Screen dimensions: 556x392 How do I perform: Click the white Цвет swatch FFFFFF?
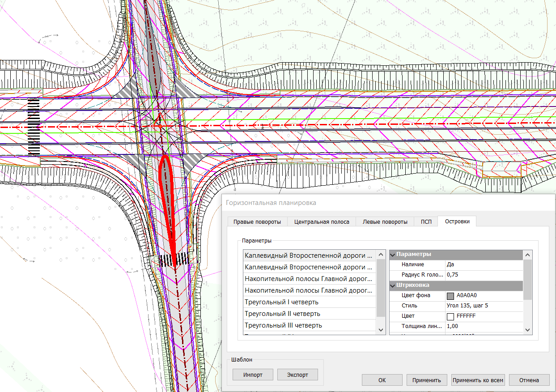450,316
